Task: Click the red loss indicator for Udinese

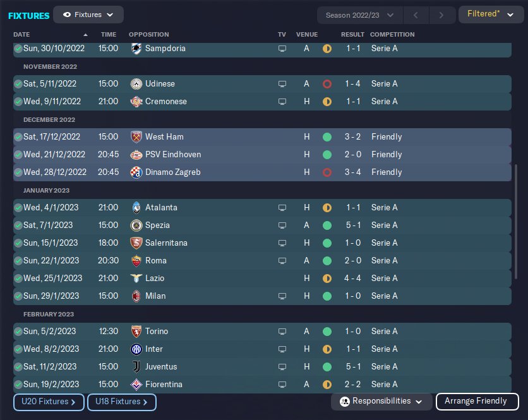Action: point(327,83)
